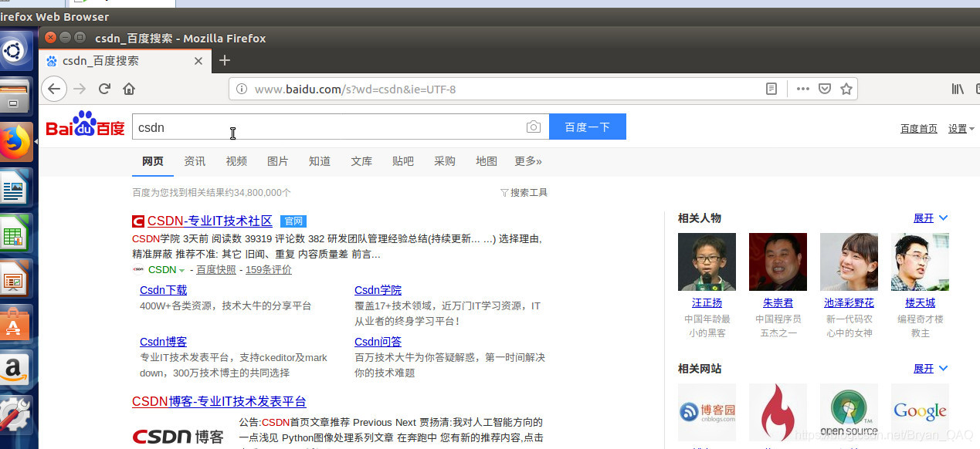
Task: Open CSDN-专业IT技术社区 result
Action: [x=210, y=221]
